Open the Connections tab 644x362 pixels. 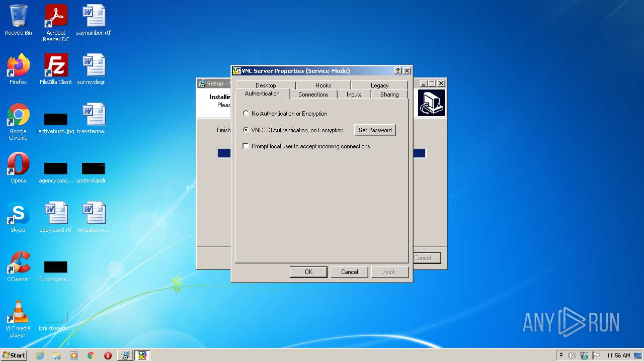(313, 95)
